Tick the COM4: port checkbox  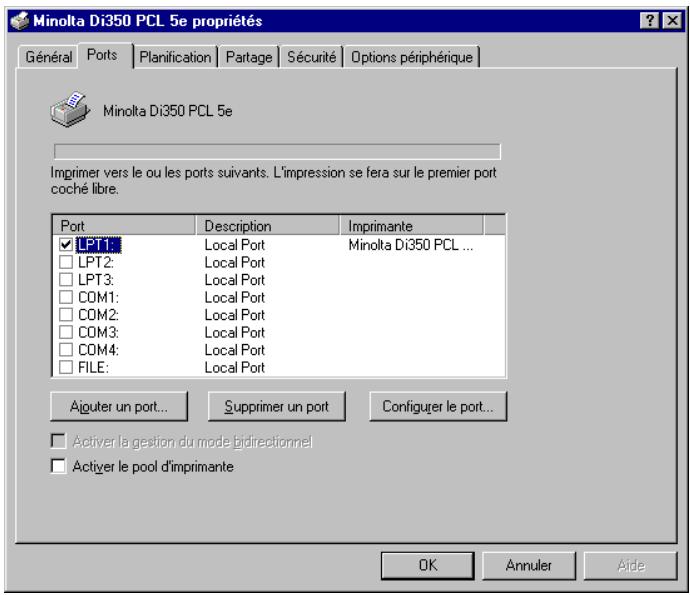pyautogui.click(x=66, y=349)
